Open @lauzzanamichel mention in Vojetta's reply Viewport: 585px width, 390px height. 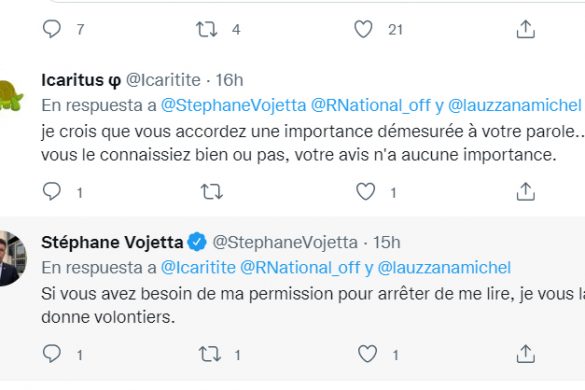pos(444,268)
